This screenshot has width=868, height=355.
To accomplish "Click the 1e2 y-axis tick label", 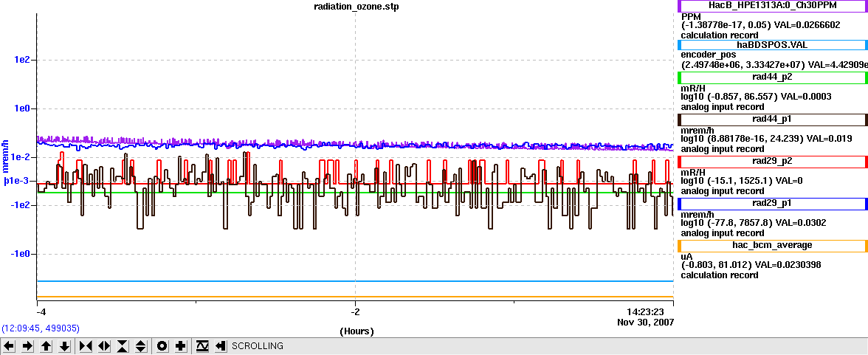I will [24, 60].
